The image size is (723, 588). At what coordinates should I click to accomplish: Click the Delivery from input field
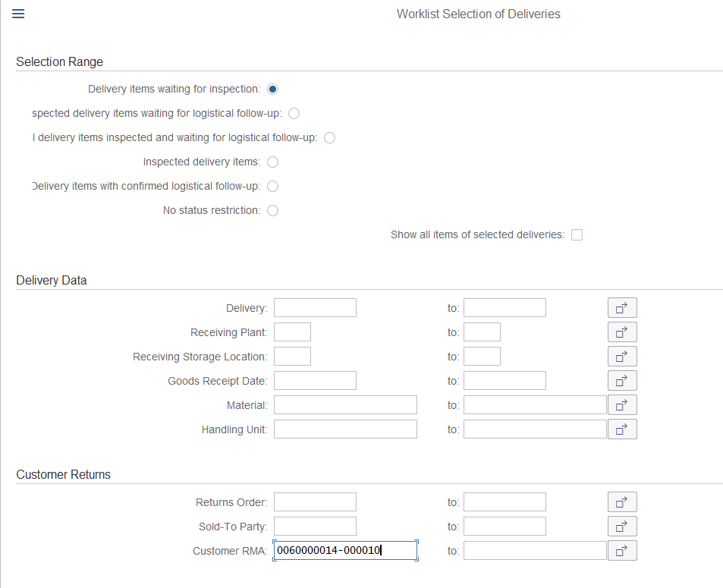point(315,307)
